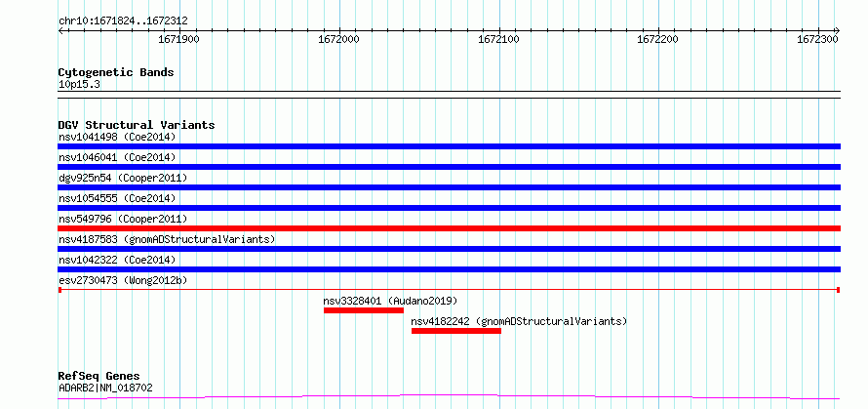Open nsv549796 (Cooper2011) variant label

tap(123, 219)
